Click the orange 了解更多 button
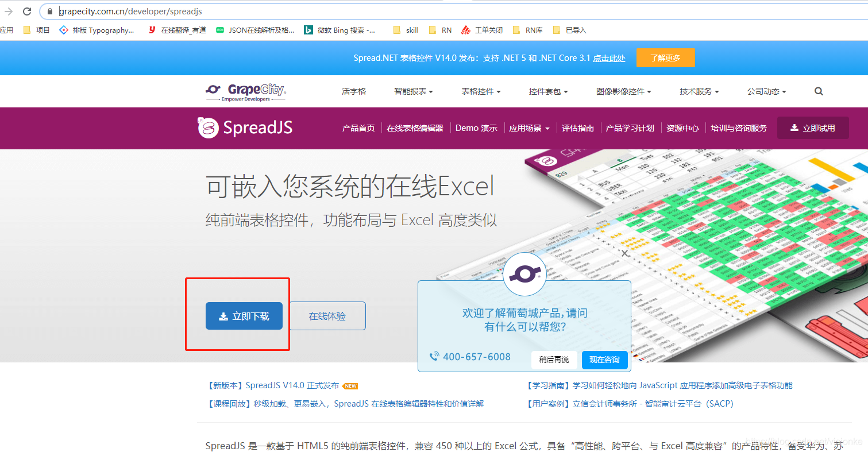The image size is (868, 452). [665, 58]
